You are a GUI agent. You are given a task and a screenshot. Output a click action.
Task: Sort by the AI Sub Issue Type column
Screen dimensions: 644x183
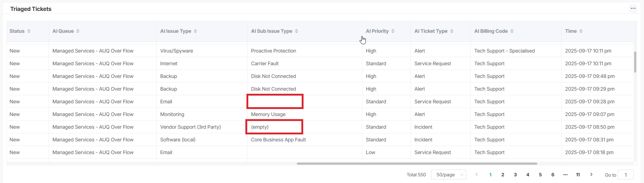click(x=296, y=31)
